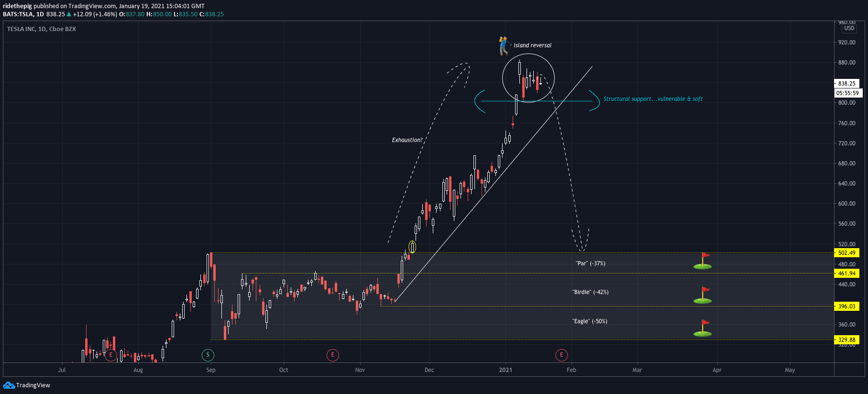Click the golf flag icon beside Birdie
The width and height of the screenshot is (868, 394).
point(703,295)
